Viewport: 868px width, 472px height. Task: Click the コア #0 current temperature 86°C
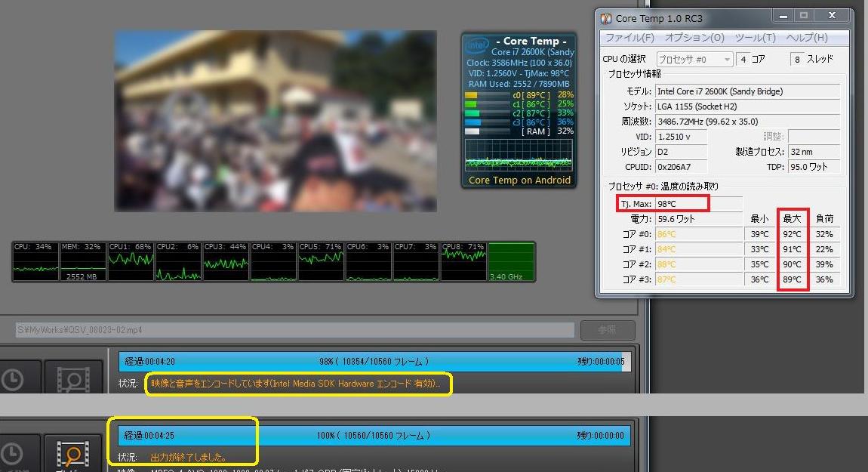point(698,234)
